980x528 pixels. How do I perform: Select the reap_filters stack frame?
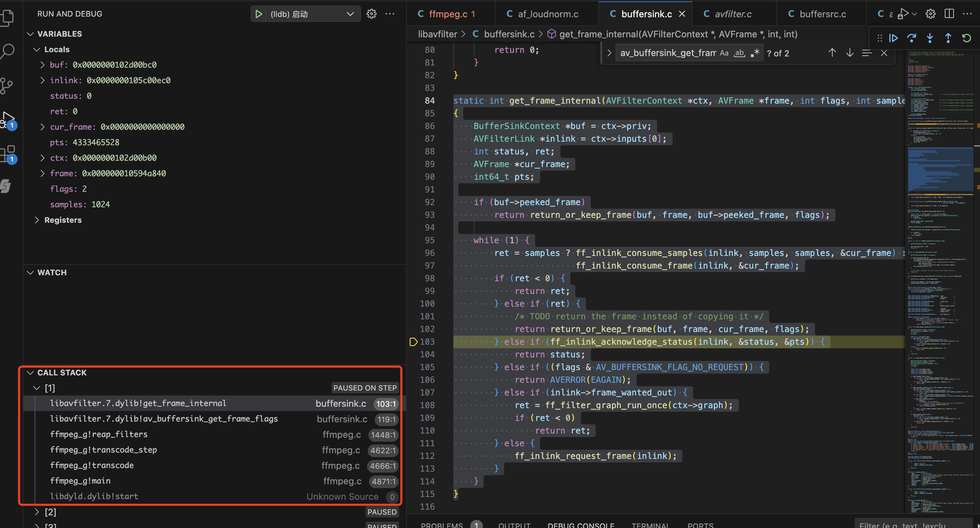(99, 434)
